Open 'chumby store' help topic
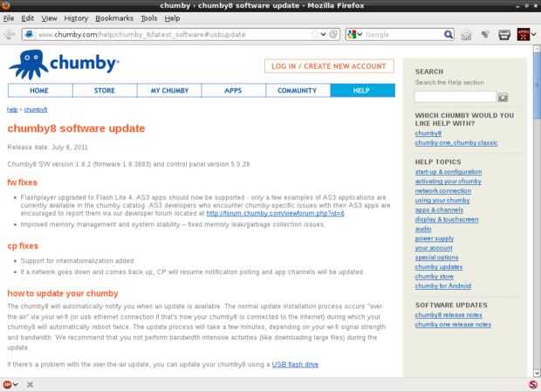541x392 pixels. coord(434,277)
